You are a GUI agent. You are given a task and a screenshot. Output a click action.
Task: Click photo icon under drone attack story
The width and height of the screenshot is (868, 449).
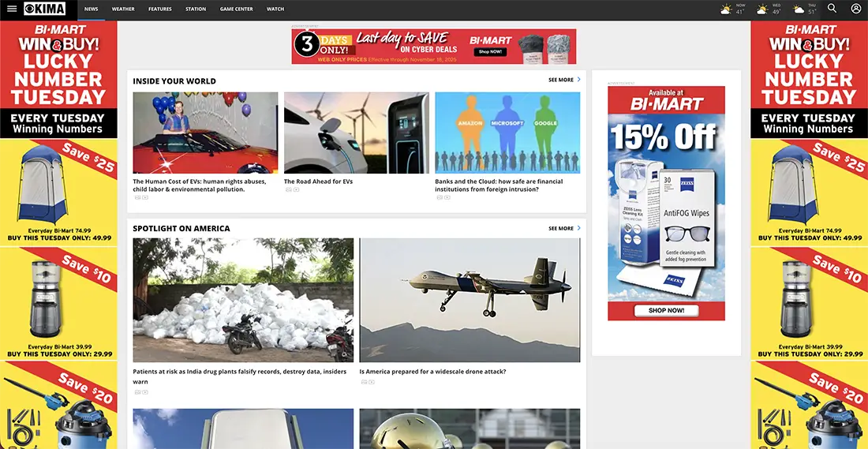pyautogui.click(x=365, y=382)
